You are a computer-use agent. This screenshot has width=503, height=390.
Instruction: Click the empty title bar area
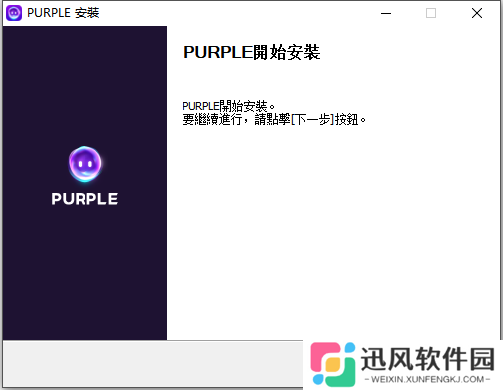233,13
